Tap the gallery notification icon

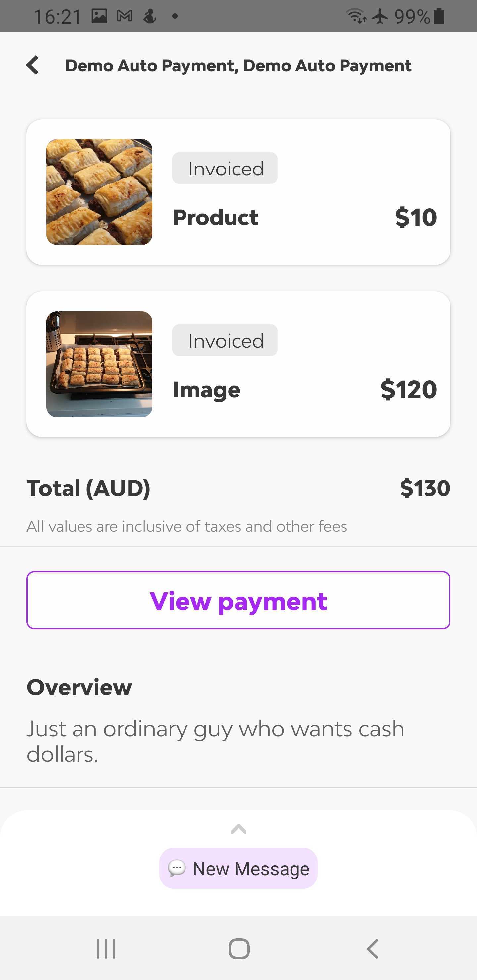99,16
